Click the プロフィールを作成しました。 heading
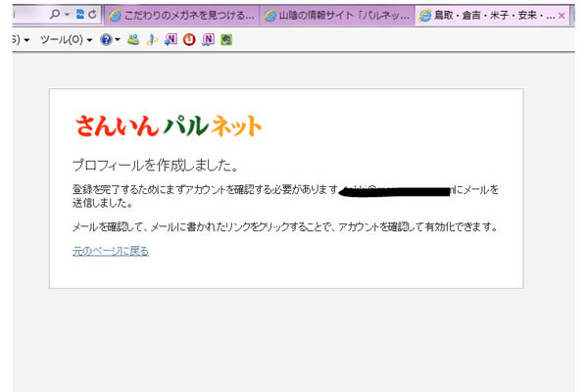Screen dimensions: 588x392 coord(155,165)
